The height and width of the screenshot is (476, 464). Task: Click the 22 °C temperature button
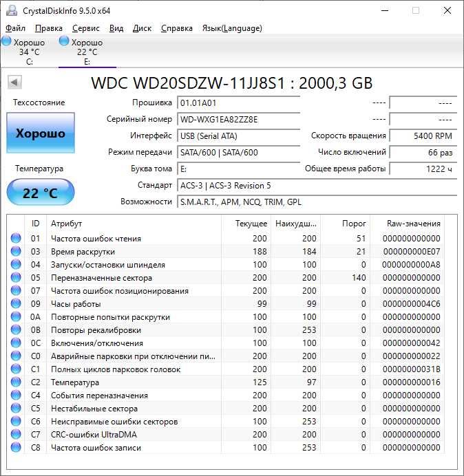click(41, 193)
